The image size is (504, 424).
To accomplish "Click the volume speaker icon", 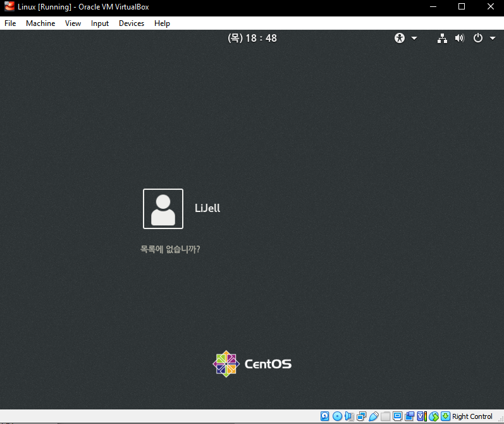I will pos(460,38).
